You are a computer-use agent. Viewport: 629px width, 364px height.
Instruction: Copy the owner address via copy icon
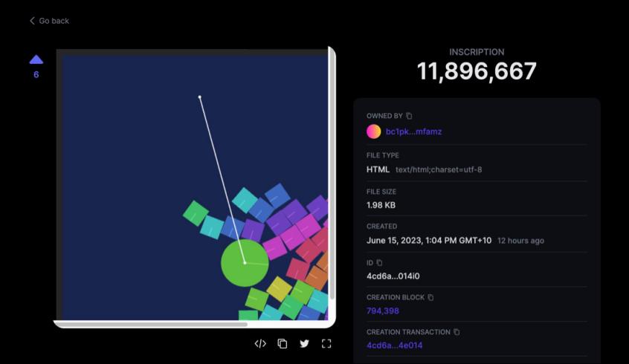(409, 116)
